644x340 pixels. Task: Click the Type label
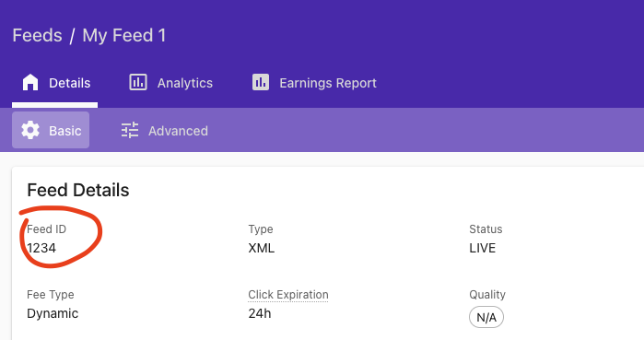point(261,229)
